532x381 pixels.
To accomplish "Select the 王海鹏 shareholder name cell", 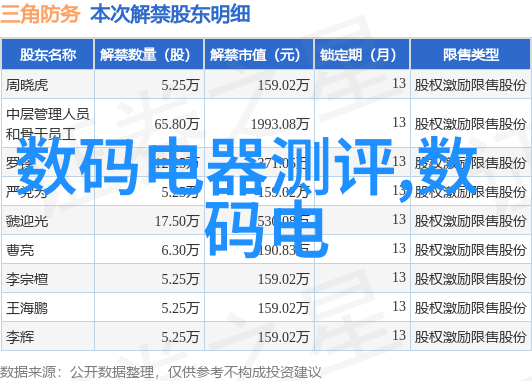I will [x=27, y=308].
